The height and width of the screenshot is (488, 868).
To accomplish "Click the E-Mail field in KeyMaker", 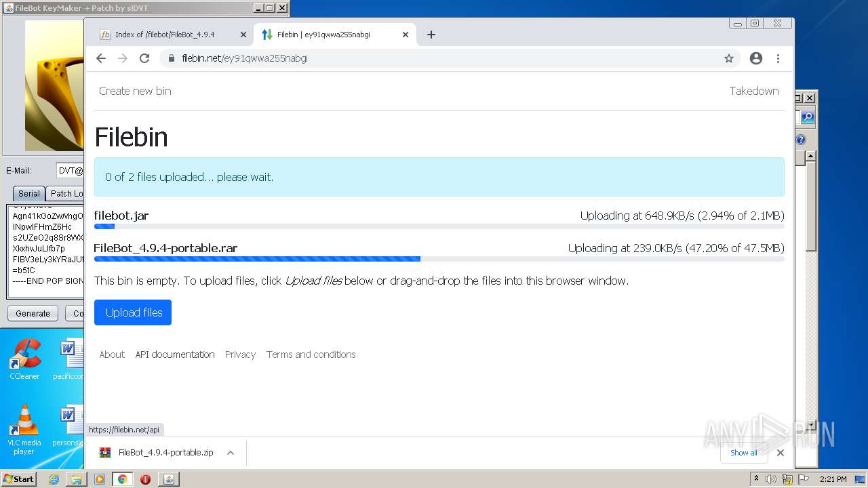I will 70,171.
